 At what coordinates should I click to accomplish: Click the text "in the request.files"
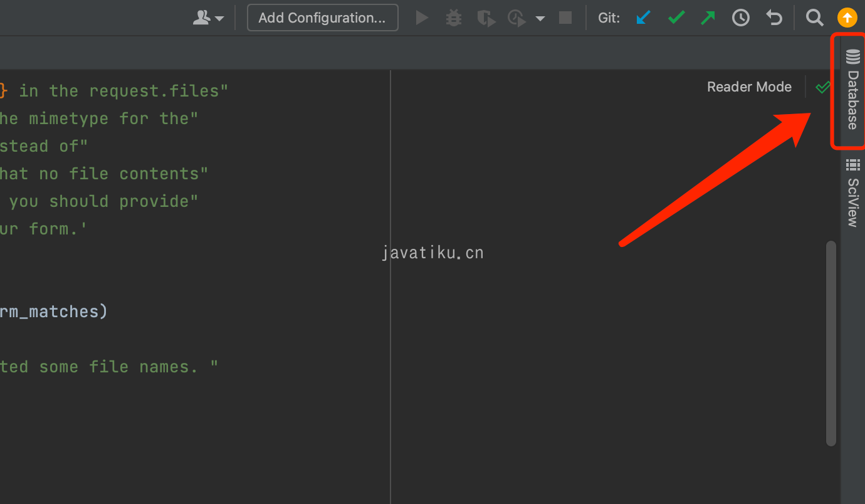pyautogui.click(x=123, y=91)
